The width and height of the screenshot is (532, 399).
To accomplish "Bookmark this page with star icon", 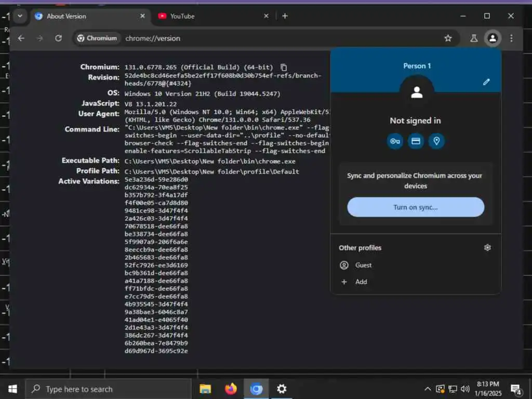I will pos(448,38).
